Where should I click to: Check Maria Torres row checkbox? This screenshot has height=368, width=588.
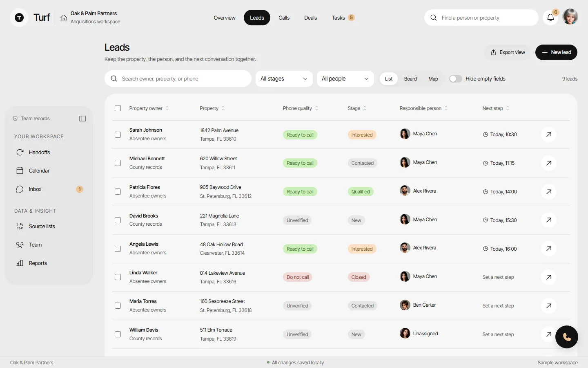click(118, 306)
